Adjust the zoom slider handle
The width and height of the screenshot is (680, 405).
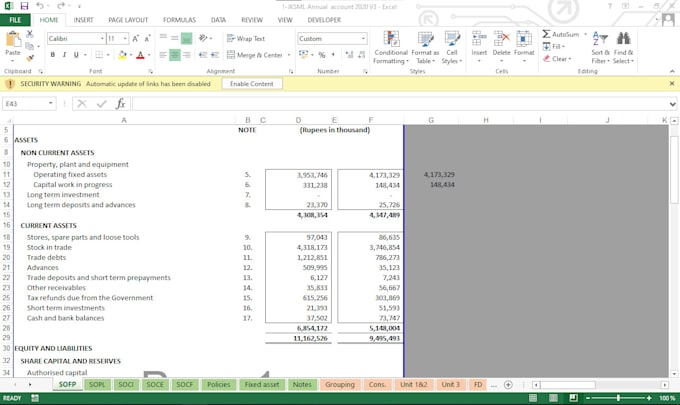click(x=618, y=398)
